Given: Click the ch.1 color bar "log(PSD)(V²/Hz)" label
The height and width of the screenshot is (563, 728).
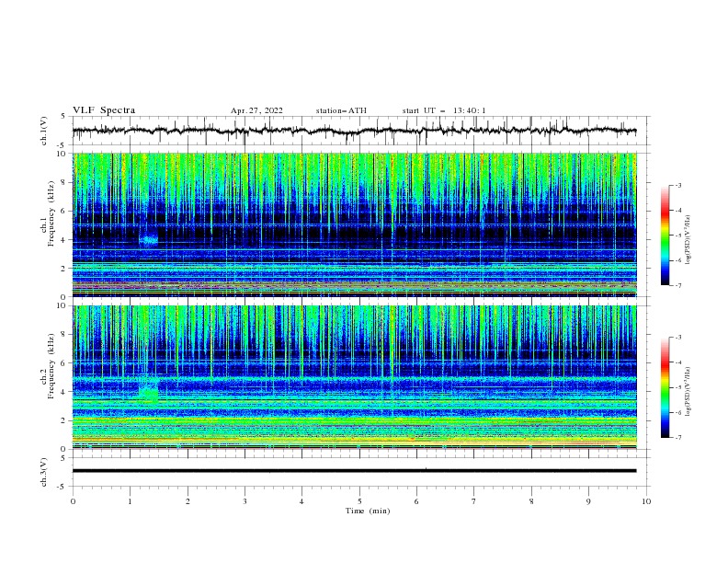Looking at the screenshot, I should pos(688,240).
